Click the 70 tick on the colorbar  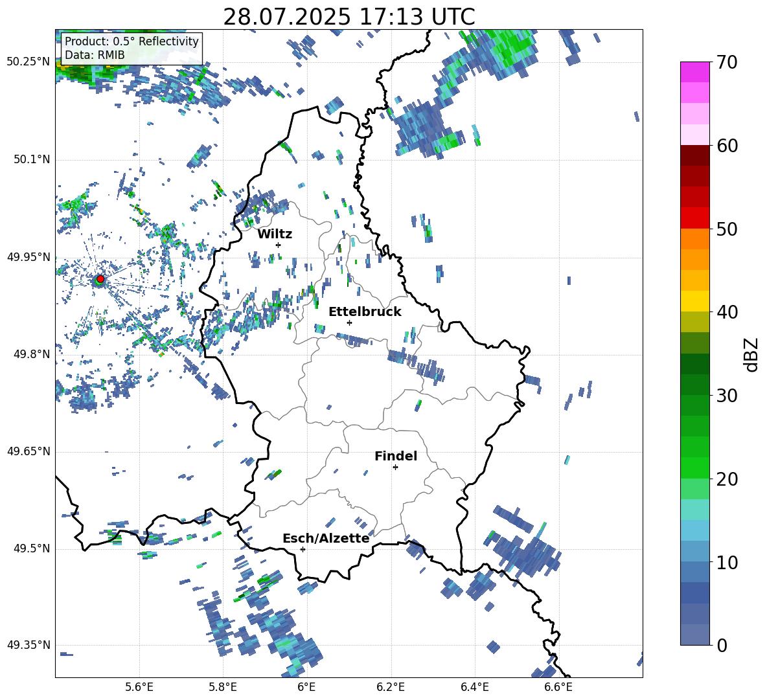(x=727, y=63)
